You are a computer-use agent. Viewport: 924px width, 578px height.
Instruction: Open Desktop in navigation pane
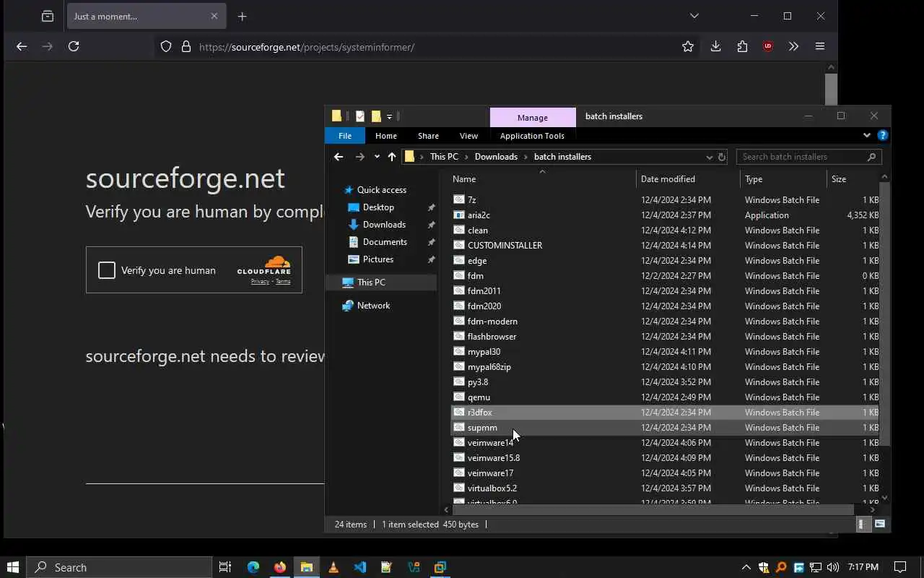(378, 207)
